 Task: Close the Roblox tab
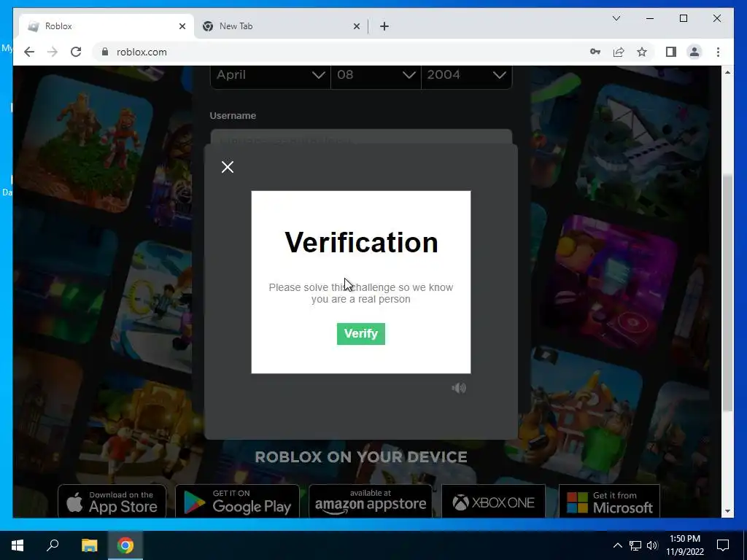coord(182,26)
